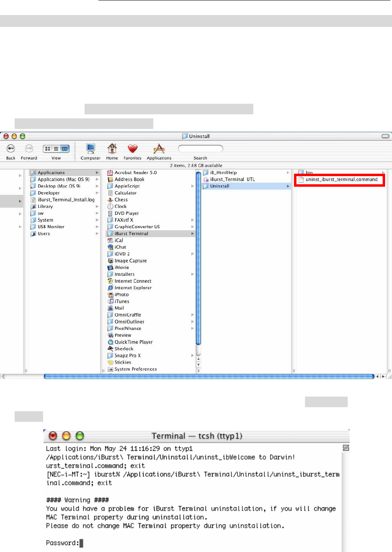Go to Home folder icon

(x=112, y=148)
